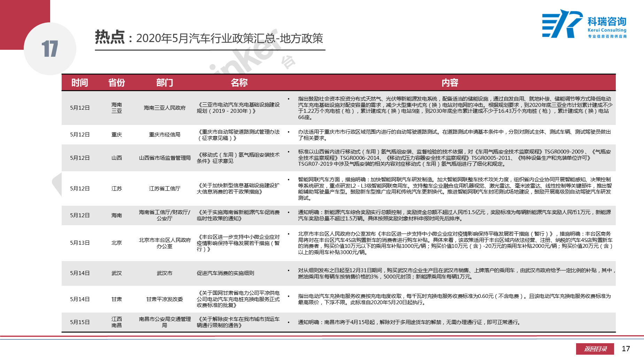Image resolution: width=644 pixels, height=362 pixels.
Task: Click the 指出电动汽车充换电服务收费 content paragraph
Action: point(455,299)
